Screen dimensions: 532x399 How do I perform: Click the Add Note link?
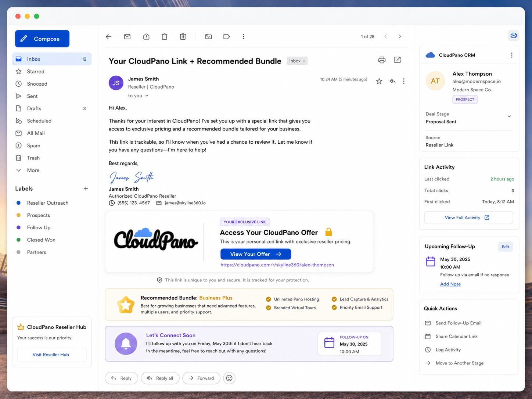[x=450, y=284]
